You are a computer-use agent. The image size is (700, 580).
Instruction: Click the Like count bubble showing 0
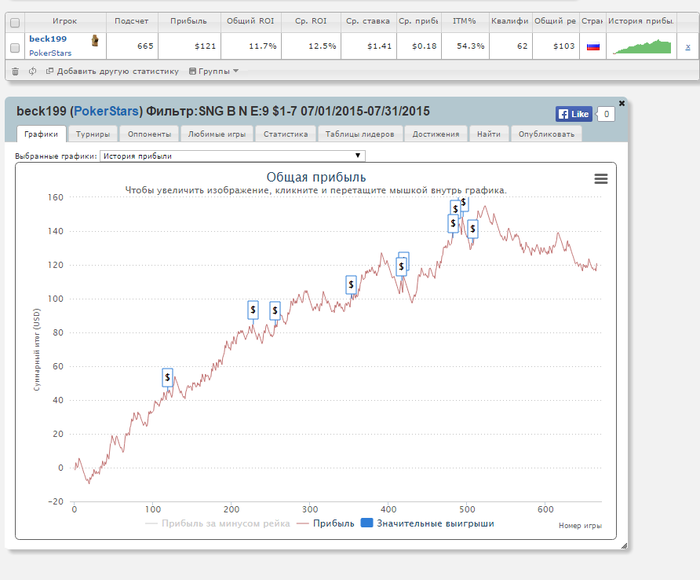pyautogui.click(x=606, y=114)
